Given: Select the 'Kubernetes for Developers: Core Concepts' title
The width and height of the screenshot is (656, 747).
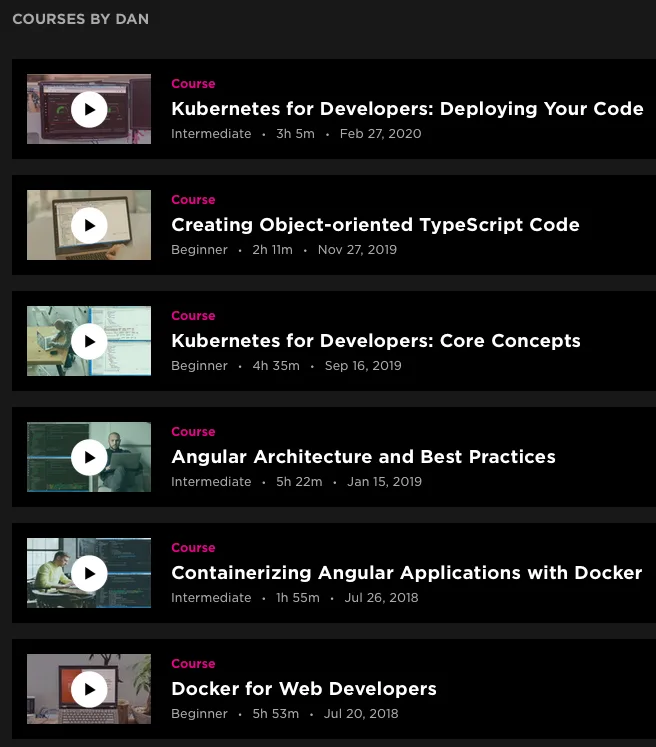Looking at the screenshot, I should point(375,341).
